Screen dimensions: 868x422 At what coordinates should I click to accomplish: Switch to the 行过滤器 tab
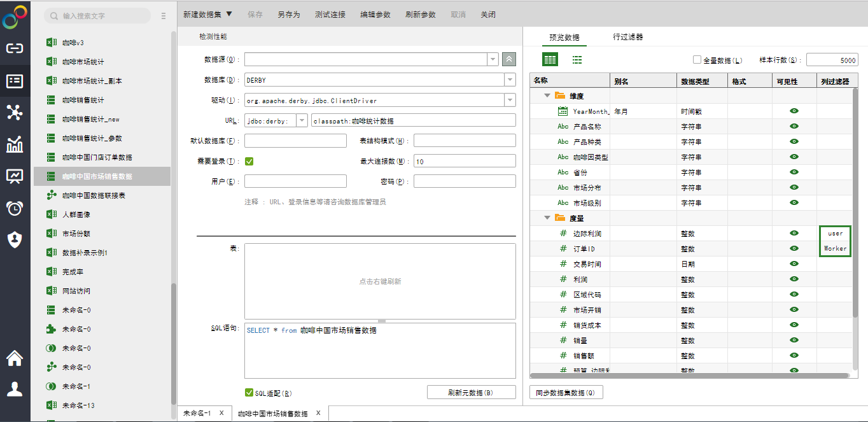pos(627,38)
